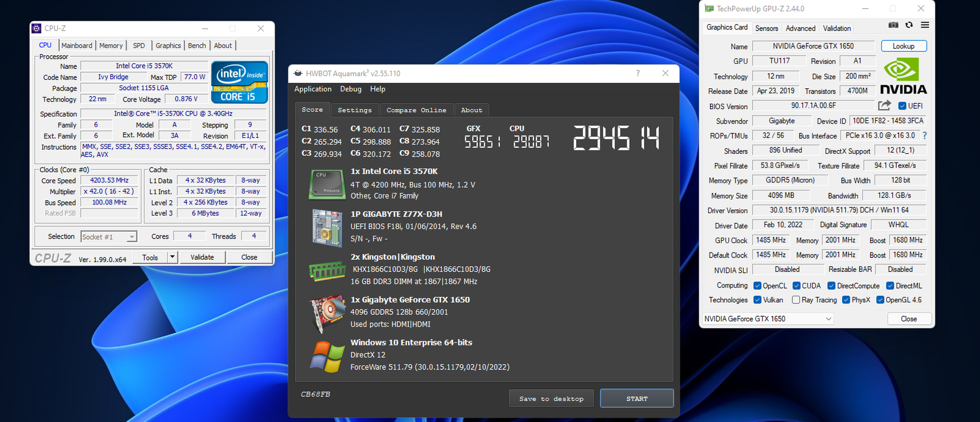Click the total score 294514 in Aquamark

click(616, 138)
